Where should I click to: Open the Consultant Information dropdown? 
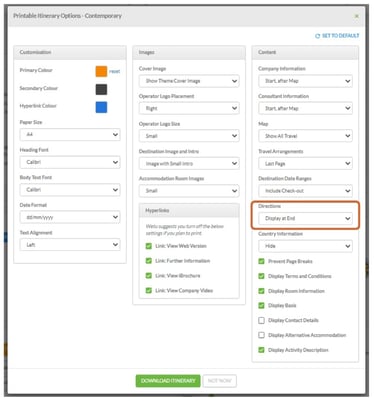point(305,108)
